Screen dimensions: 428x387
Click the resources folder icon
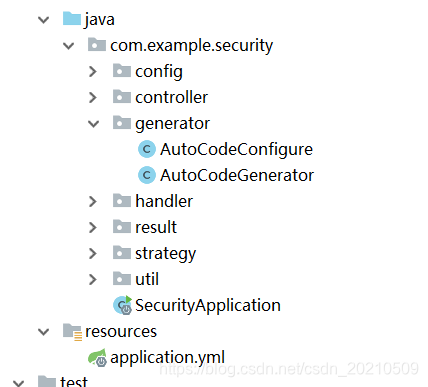(x=72, y=332)
